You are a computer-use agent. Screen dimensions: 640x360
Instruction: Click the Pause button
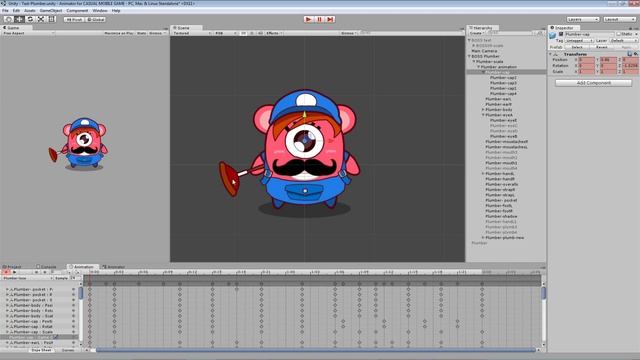[x=320, y=19]
